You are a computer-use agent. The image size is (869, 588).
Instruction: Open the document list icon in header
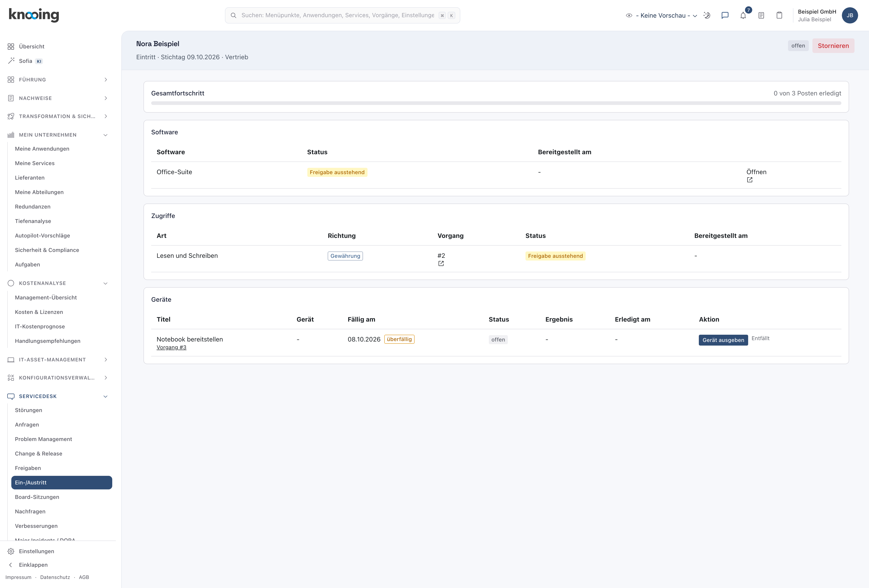coord(761,15)
